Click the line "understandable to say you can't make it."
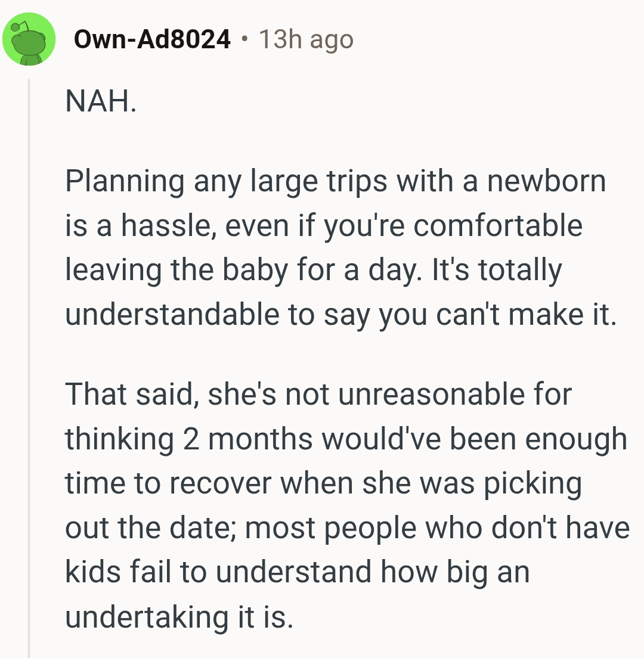This screenshot has width=644, height=658. click(x=339, y=315)
